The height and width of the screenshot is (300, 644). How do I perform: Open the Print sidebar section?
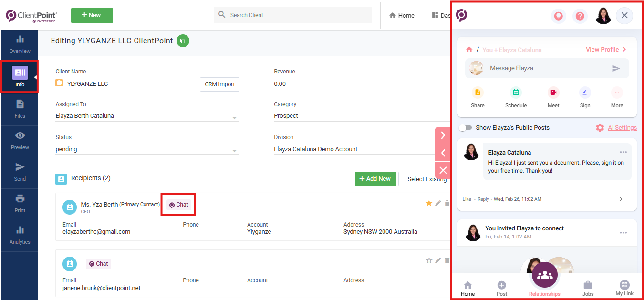tap(20, 203)
